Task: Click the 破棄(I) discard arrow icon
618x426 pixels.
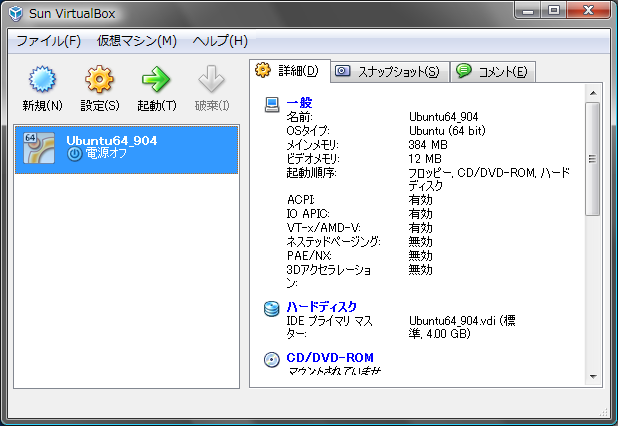Action: click(x=212, y=79)
